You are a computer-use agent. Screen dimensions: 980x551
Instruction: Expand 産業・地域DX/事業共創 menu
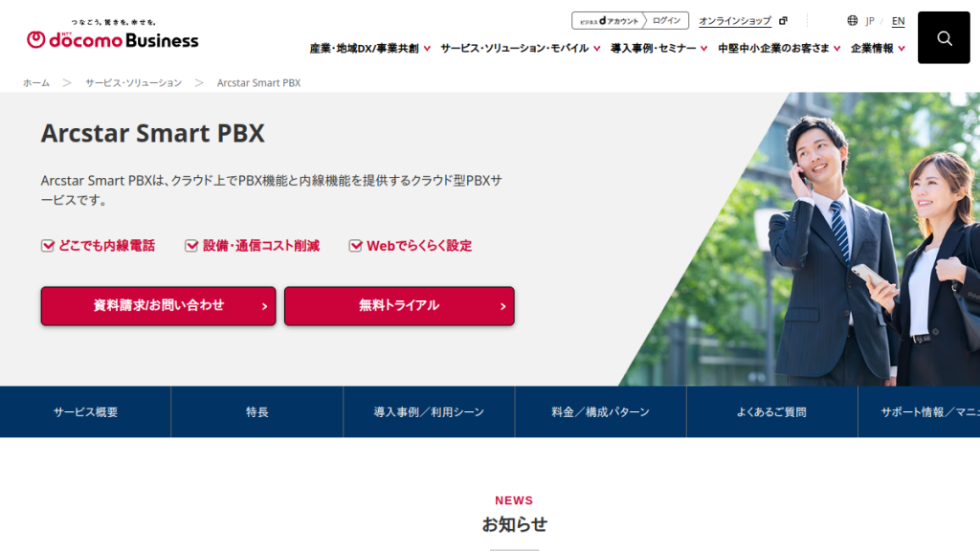click(x=370, y=48)
